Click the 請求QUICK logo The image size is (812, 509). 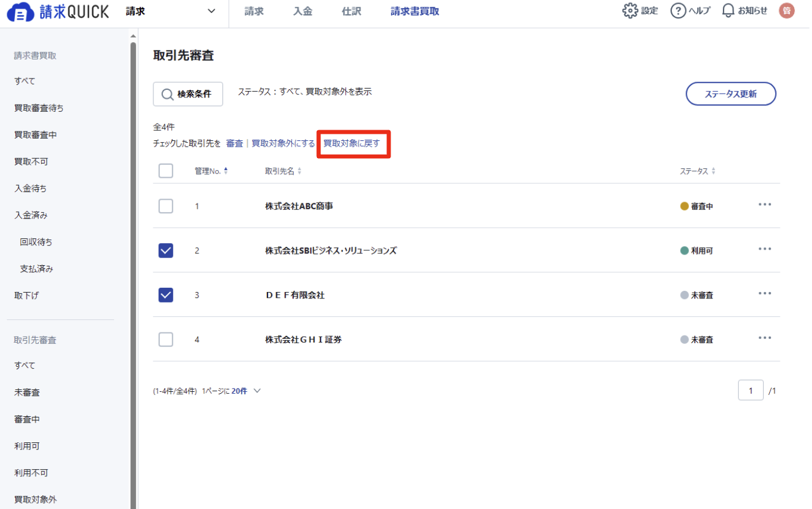(x=58, y=11)
